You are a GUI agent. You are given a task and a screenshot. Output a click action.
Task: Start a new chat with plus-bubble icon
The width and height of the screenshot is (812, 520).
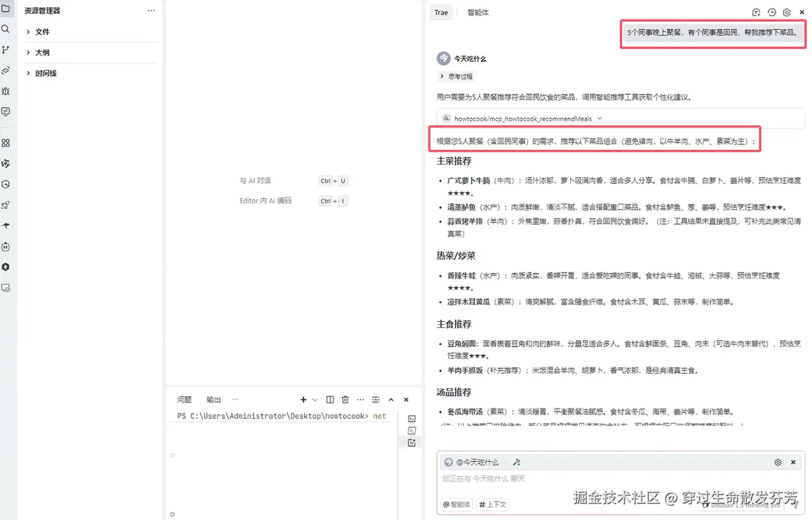click(756, 12)
